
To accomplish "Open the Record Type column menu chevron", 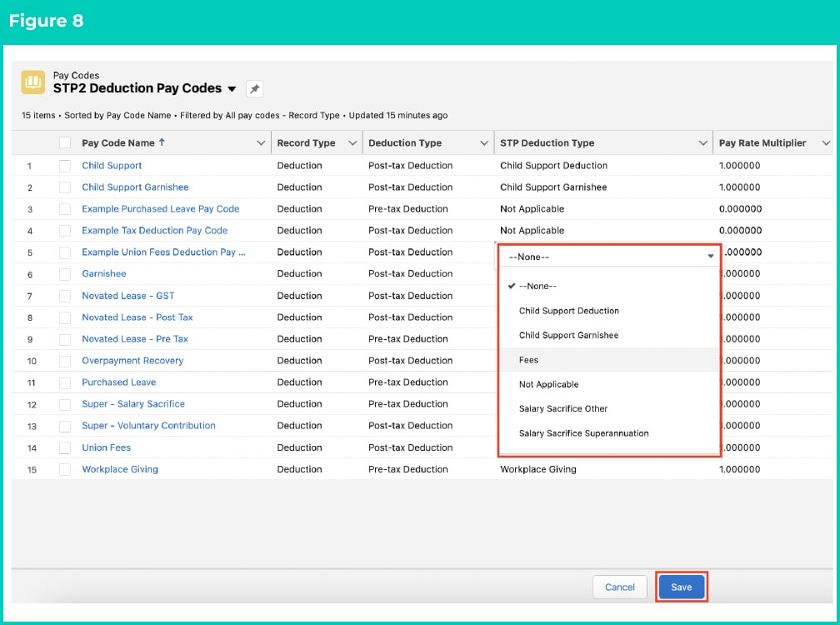I will 352,143.
